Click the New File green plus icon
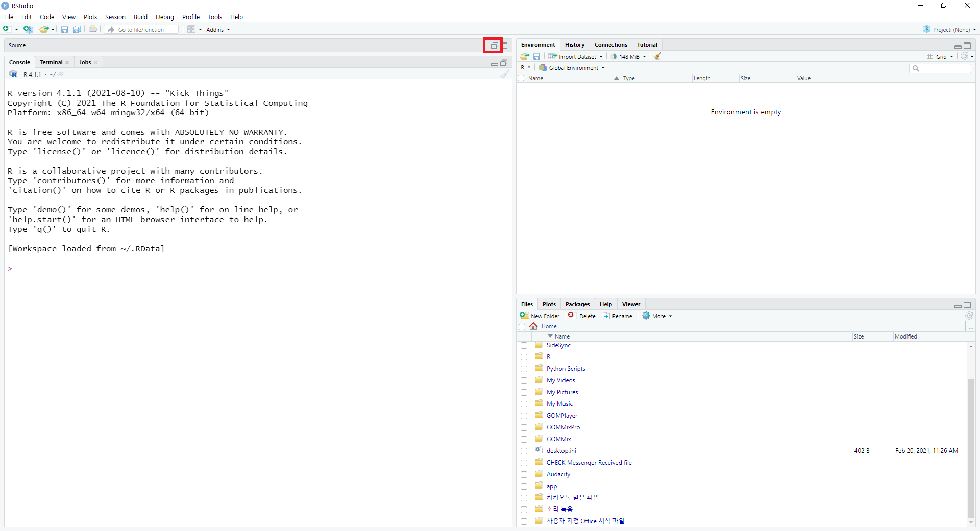Screen dimensions: 980x531 coord(6,29)
